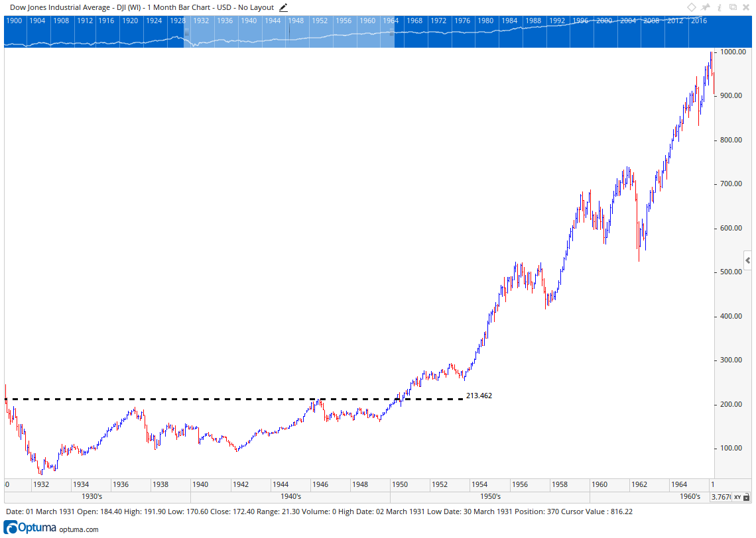Toggle the XY scale lock padlock
This screenshot has height=538, width=756.
pos(746,497)
